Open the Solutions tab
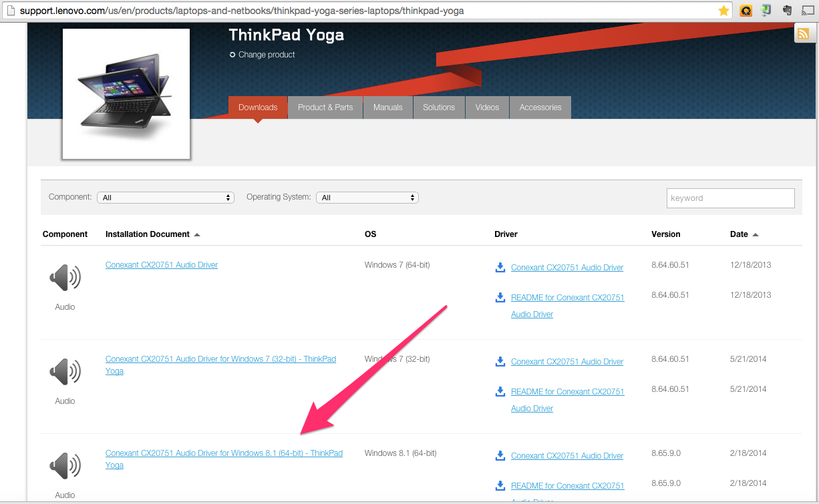The height and width of the screenshot is (504, 819). coord(439,107)
